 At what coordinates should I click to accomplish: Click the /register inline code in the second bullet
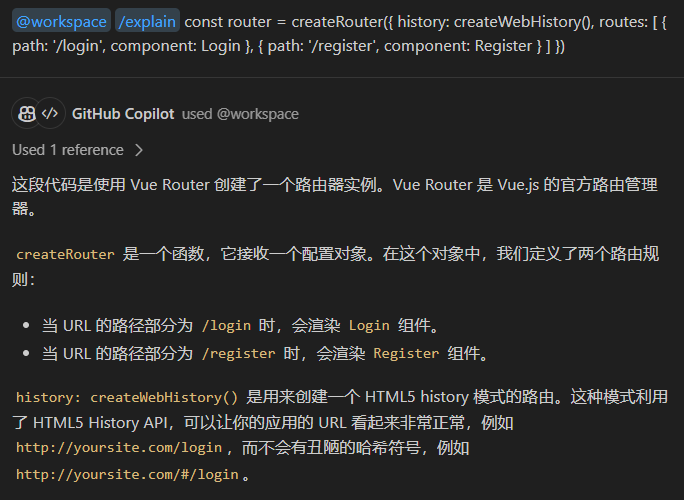click(x=238, y=353)
